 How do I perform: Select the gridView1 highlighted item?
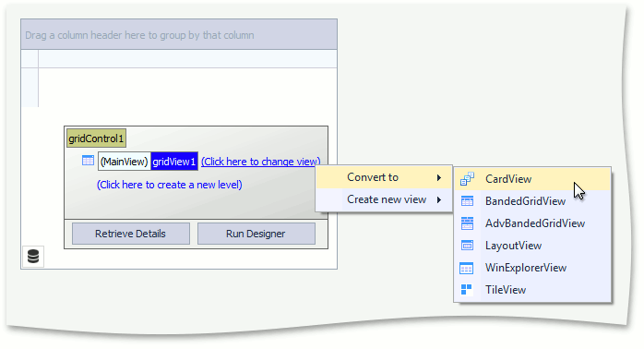click(174, 162)
